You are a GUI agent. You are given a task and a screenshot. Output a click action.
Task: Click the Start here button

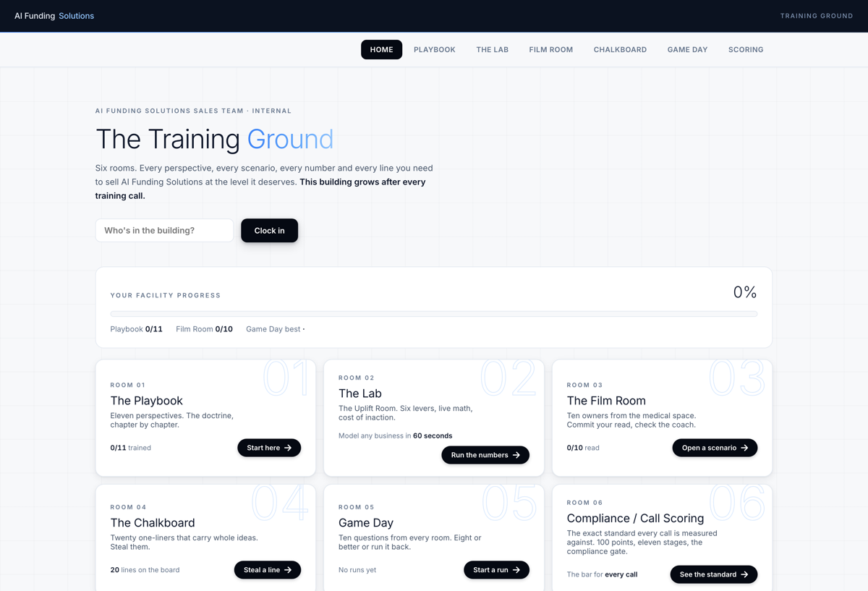pyautogui.click(x=269, y=448)
